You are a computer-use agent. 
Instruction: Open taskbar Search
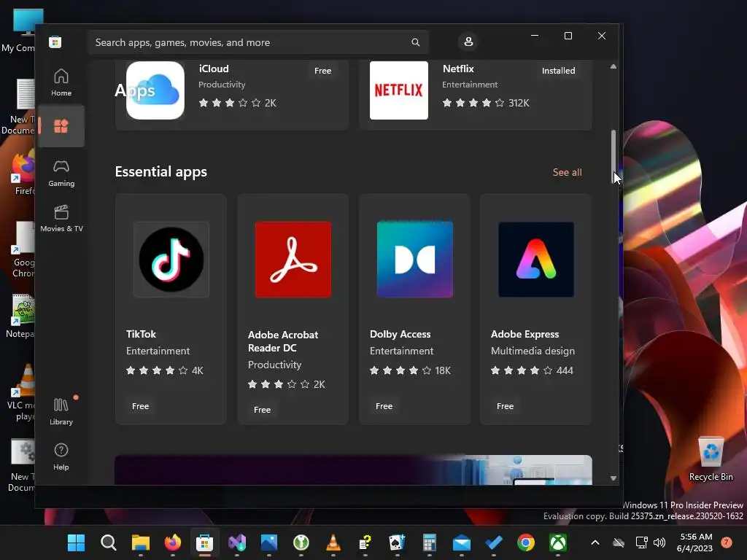point(108,542)
